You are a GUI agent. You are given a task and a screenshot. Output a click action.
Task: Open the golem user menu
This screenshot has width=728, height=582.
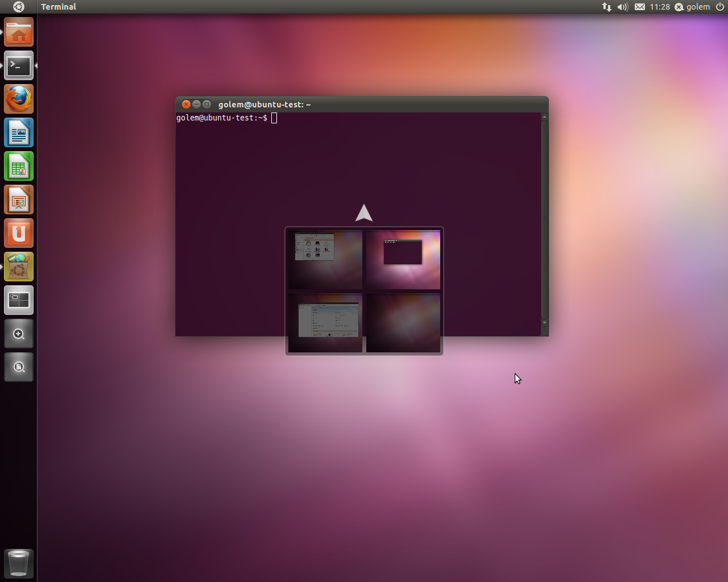693,7
